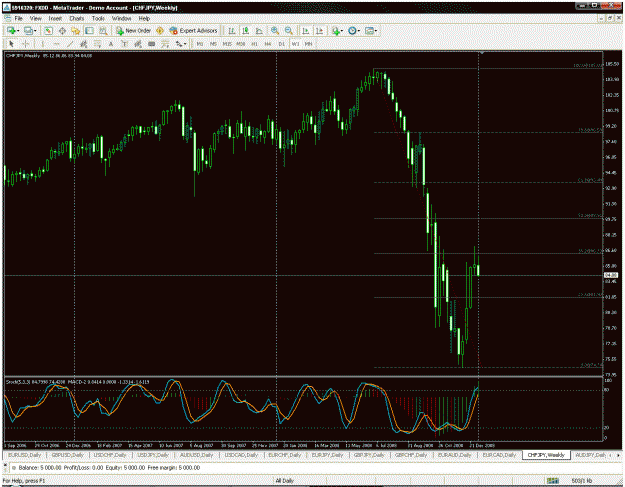Click the yellow diamond MetaEditor icon
The width and height of the screenshot is (625, 487).
pyautogui.click(x=160, y=31)
